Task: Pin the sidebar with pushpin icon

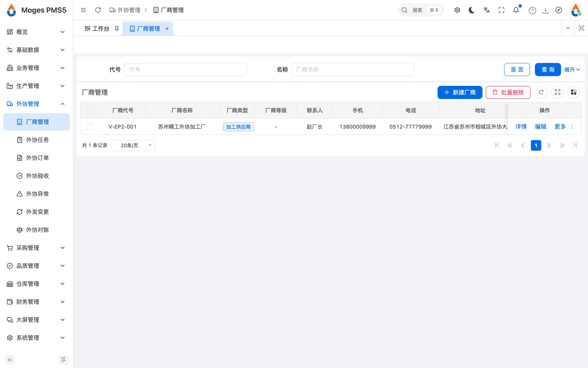Action: [63, 360]
